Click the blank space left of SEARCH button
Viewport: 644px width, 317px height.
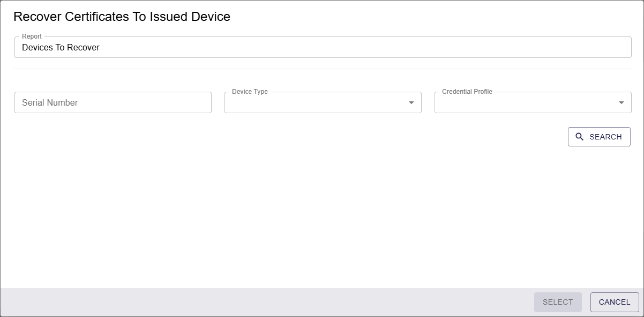point(289,137)
